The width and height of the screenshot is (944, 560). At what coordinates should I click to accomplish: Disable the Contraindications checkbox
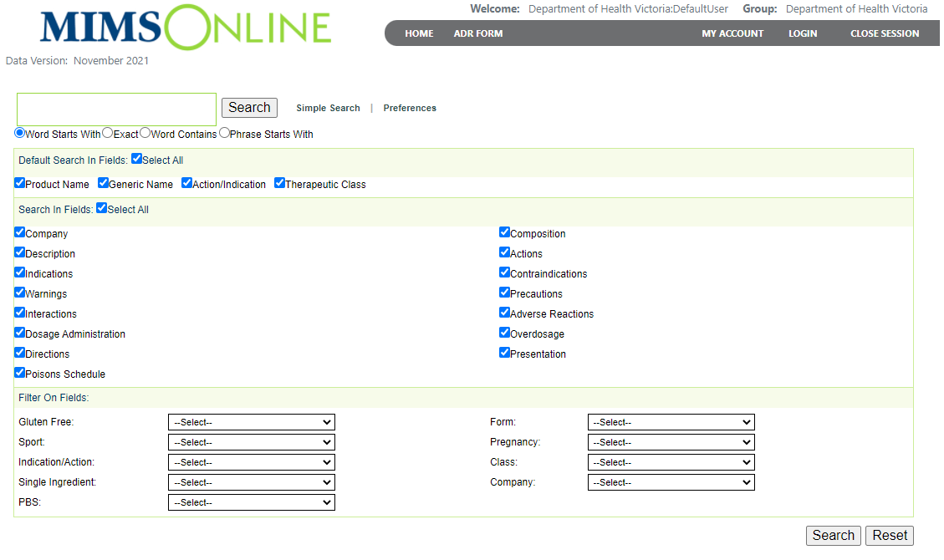503,272
